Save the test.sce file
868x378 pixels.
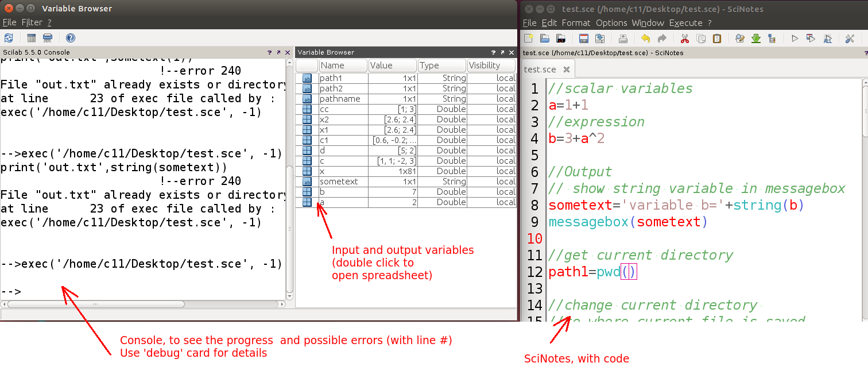[584, 38]
